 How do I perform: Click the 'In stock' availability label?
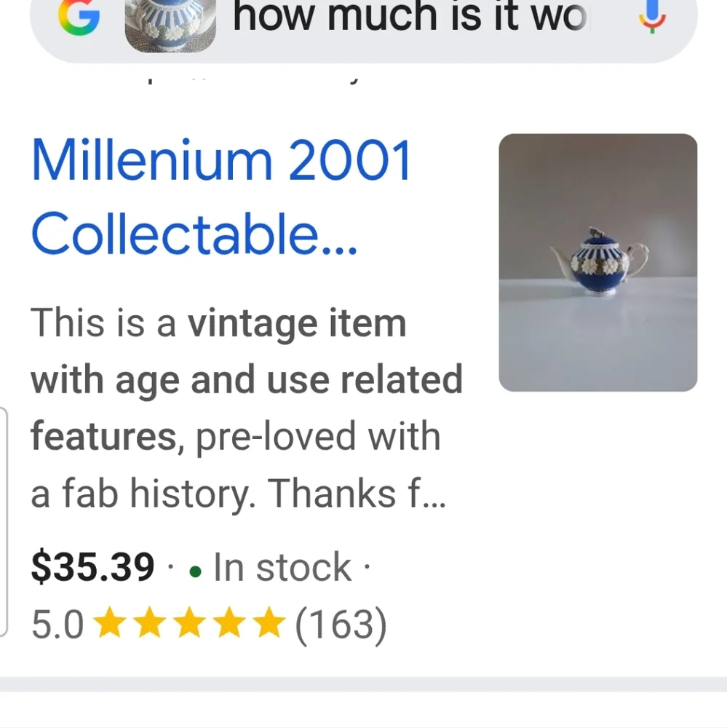pyautogui.click(x=282, y=567)
